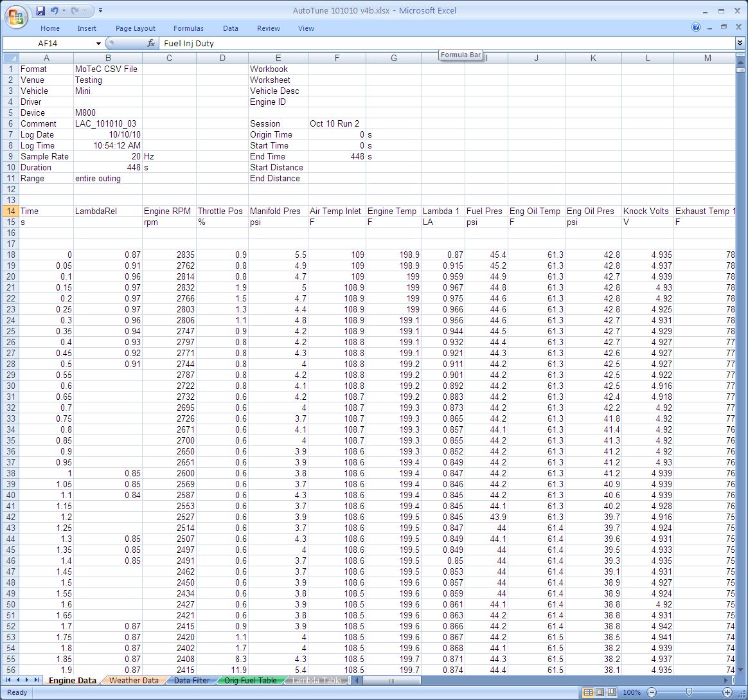
Task: Click the zoom slider handle
Action: pyautogui.click(x=689, y=692)
